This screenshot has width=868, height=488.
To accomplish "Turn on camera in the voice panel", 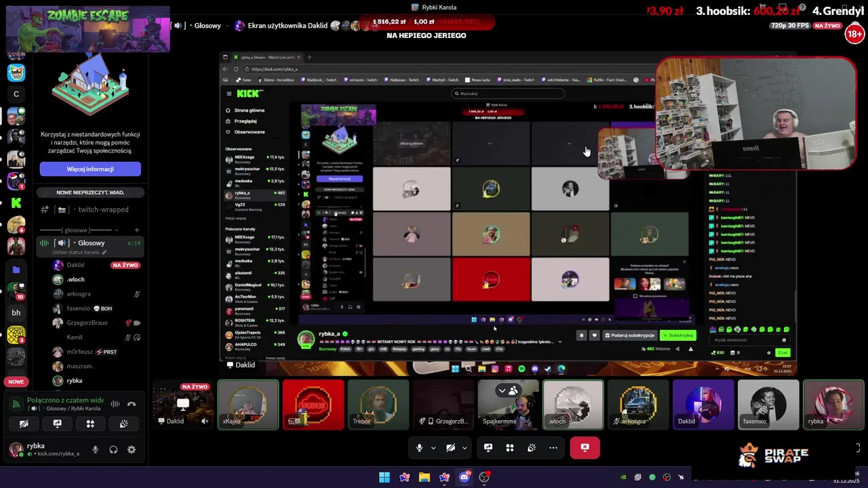I will coord(24,424).
